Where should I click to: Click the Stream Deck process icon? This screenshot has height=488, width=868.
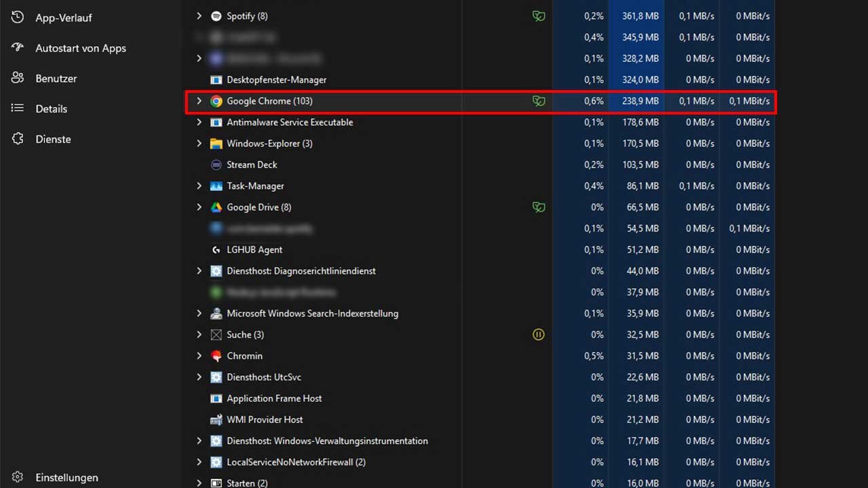pos(216,165)
